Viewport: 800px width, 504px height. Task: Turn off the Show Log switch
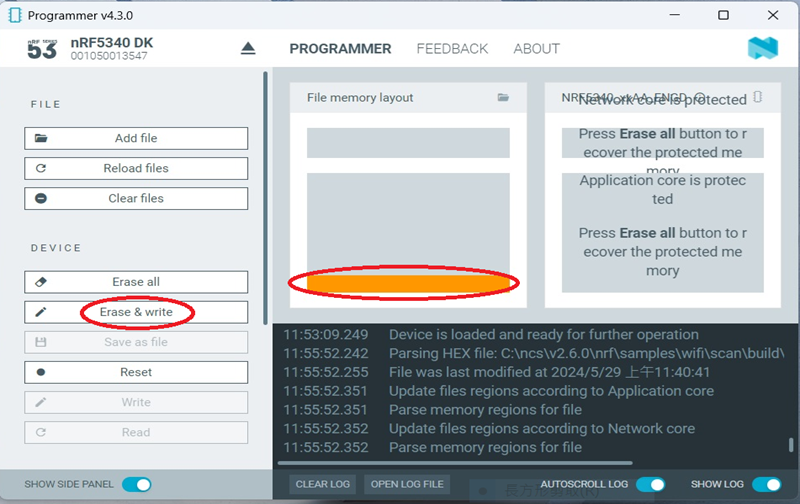766,485
